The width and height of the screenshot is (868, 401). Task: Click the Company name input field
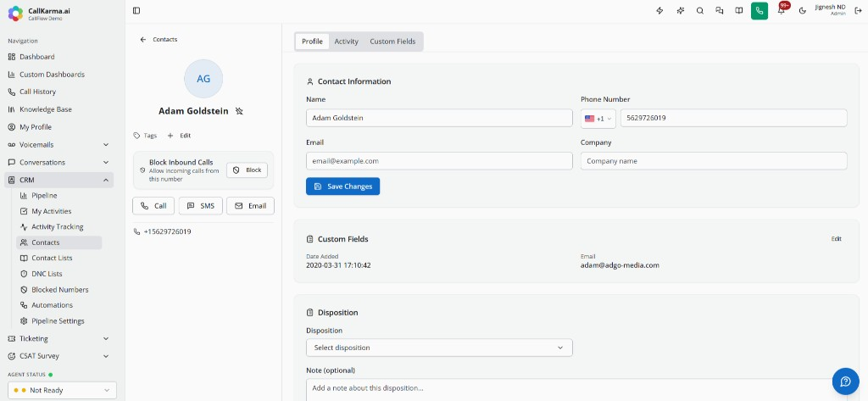(714, 161)
